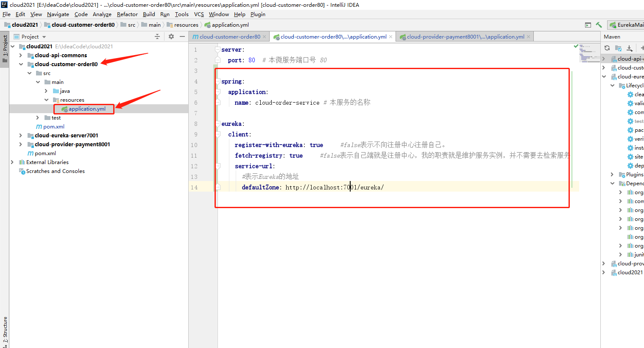The height and width of the screenshot is (348, 644).
Task: Expand cloud-api-commons module in Project tree
Action: pos(21,56)
